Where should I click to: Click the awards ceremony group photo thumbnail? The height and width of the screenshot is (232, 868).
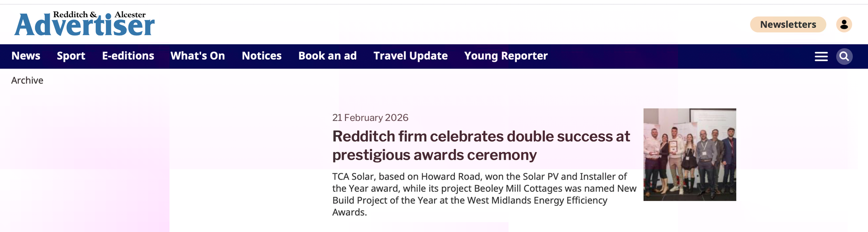689,154
